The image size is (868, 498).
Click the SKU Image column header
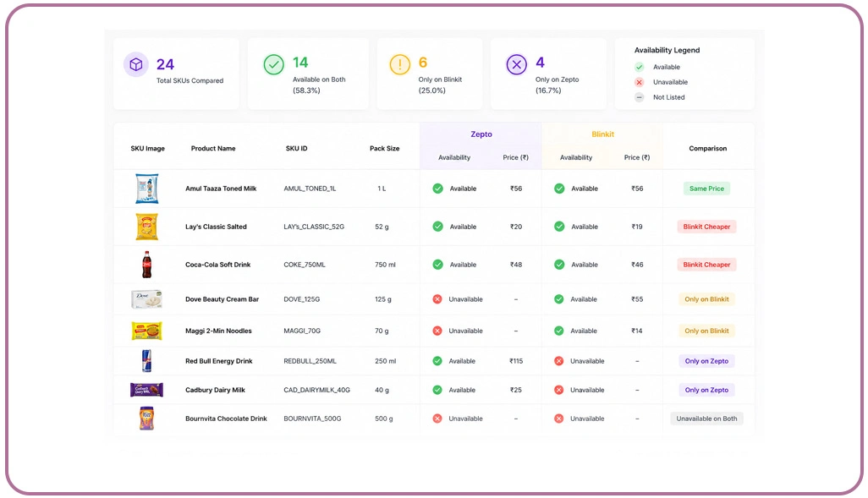pos(148,148)
